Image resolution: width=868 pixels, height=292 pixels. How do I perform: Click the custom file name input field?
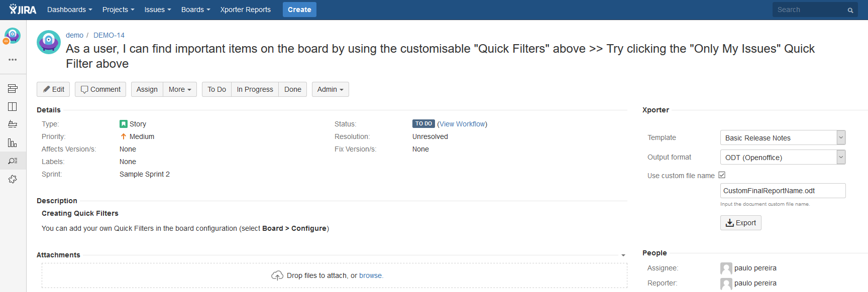[x=782, y=191]
